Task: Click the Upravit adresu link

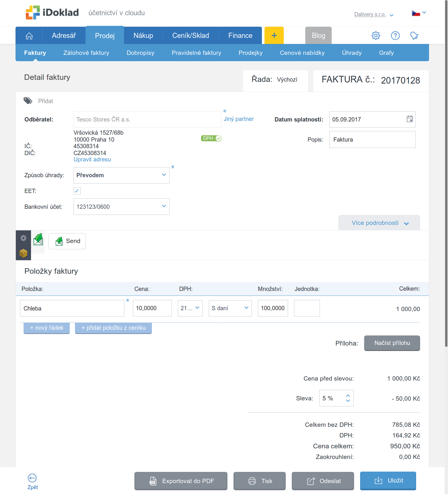Action: [x=92, y=160]
